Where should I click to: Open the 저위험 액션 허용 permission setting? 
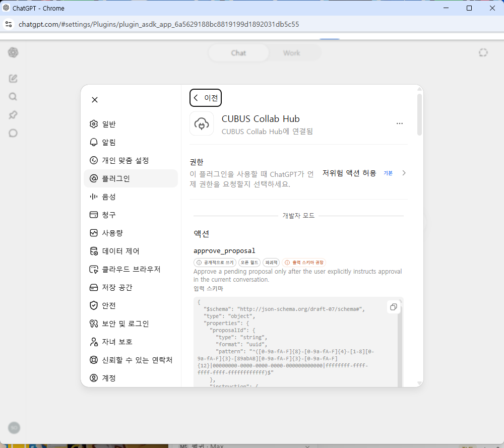(x=364, y=173)
